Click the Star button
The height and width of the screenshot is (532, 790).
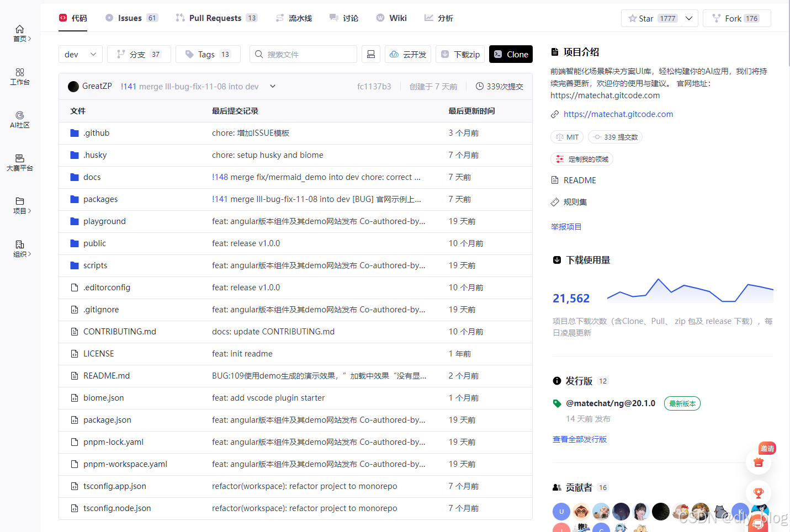coord(652,18)
